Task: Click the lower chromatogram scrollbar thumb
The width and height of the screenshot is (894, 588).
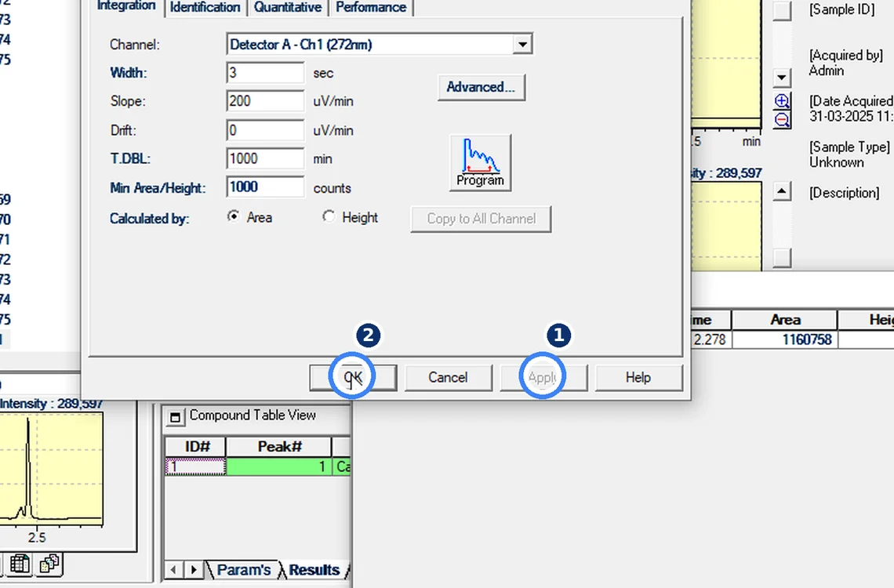Action: 783,257
